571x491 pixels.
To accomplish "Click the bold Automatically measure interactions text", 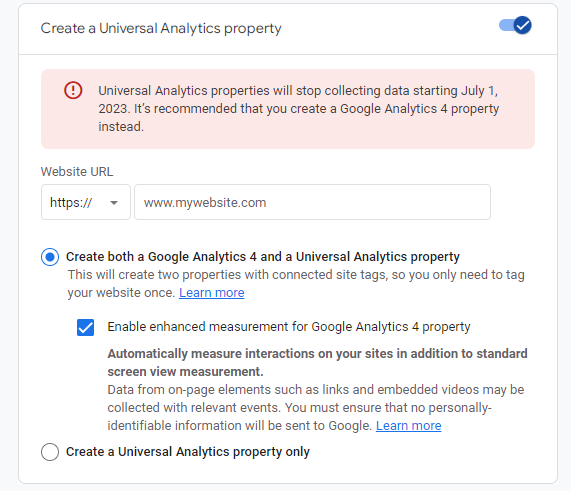I will (x=317, y=362).
